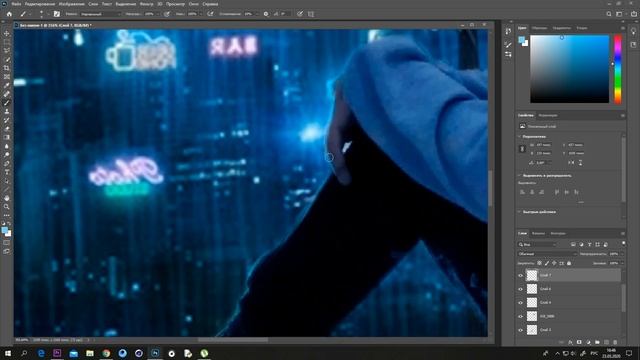Image resolution: width=640 pixels, height=360 pixels.
Task: Toggle visibility of third layer in list
Action: (520, 302)
